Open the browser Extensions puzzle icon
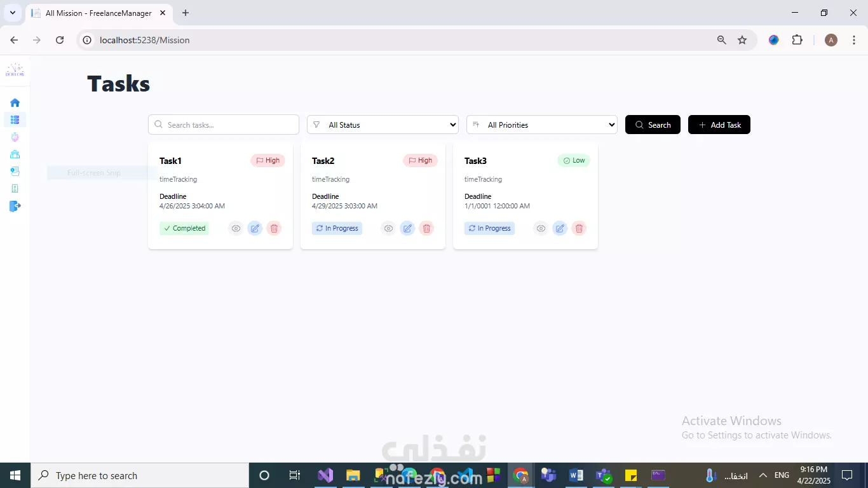The image size is (868, 488). (x=797, y=40)
